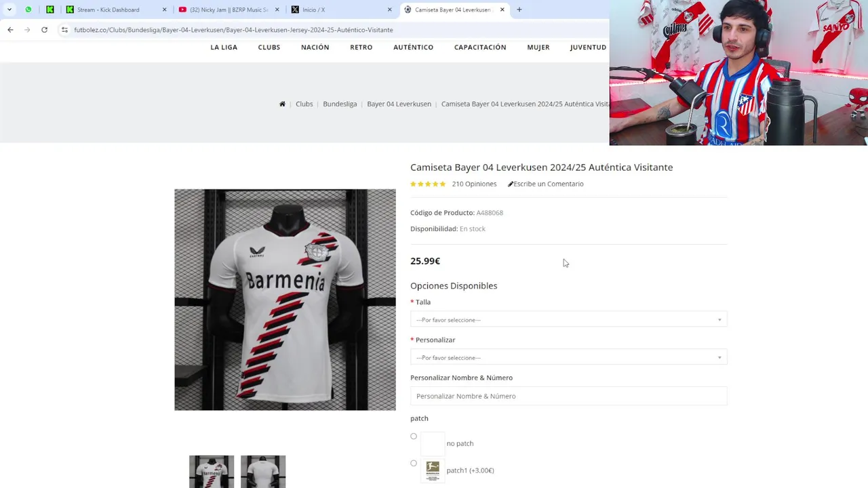Reload the page with refresh icon
Screen dimensions: 868x488
click(44, 30)
